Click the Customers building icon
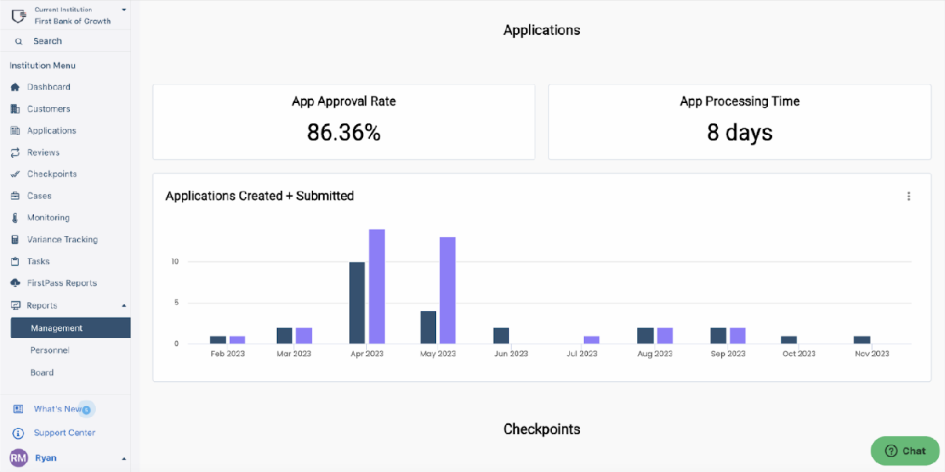 tap(15, 109)
